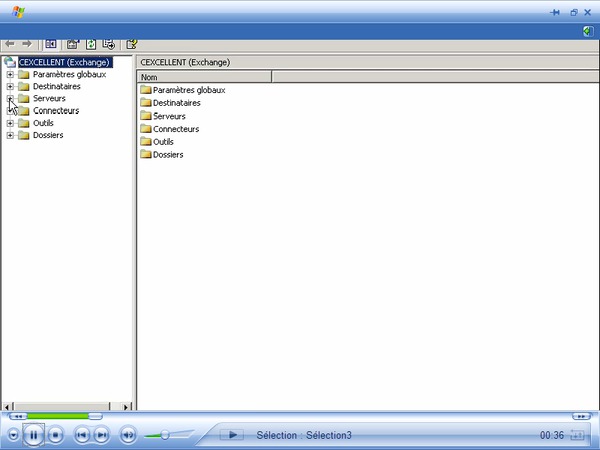
Task: Click the Forward arrow in the toolbar
Action: [x=27, y=44]
